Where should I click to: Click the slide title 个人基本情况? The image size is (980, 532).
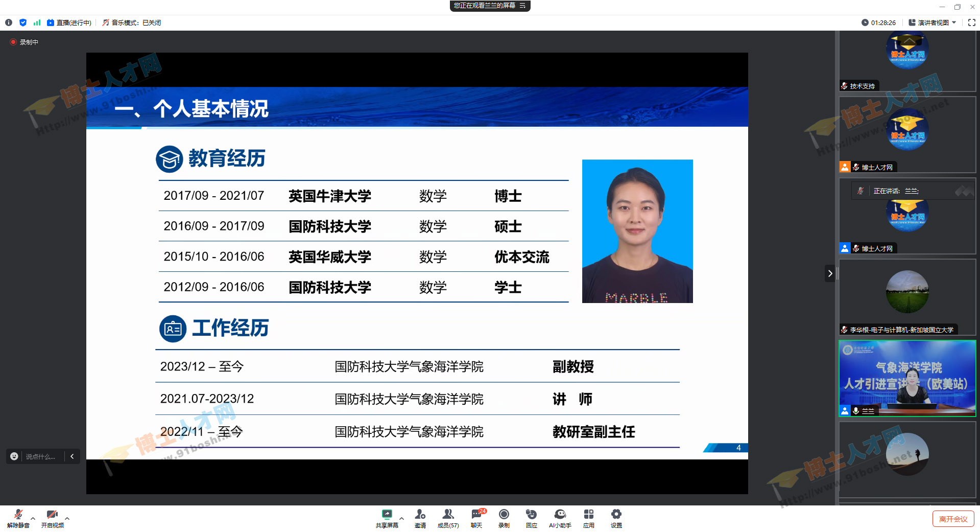[210, 108]
